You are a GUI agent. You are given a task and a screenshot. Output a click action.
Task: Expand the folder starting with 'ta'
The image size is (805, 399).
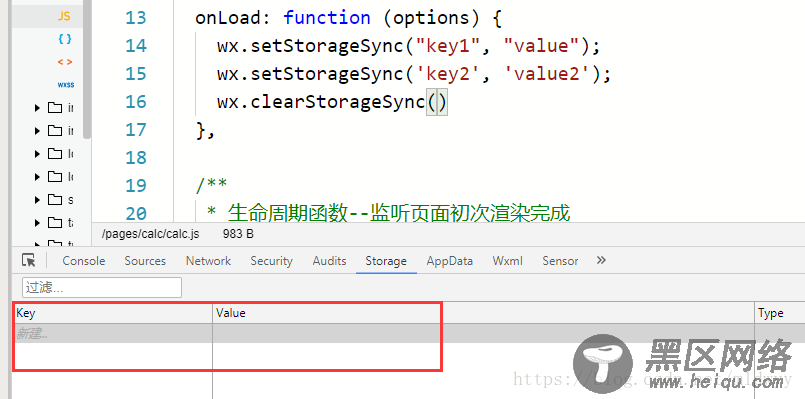tap(37, 222)
